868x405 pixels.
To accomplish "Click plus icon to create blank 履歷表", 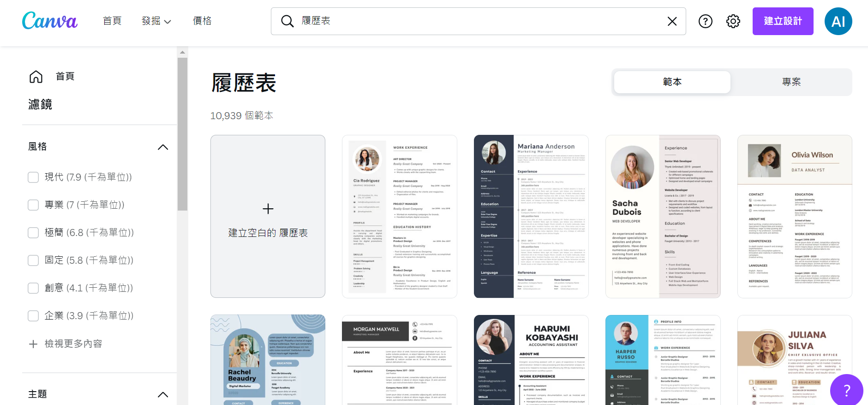I will tap(268, 209).
